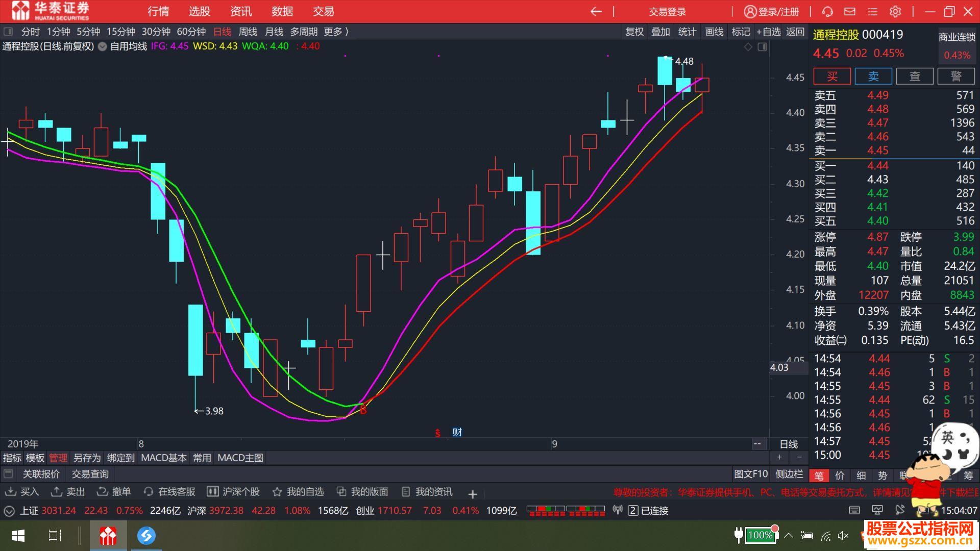Open the 图文F10 page
The image size is (980, 551).
coord(751,474)
